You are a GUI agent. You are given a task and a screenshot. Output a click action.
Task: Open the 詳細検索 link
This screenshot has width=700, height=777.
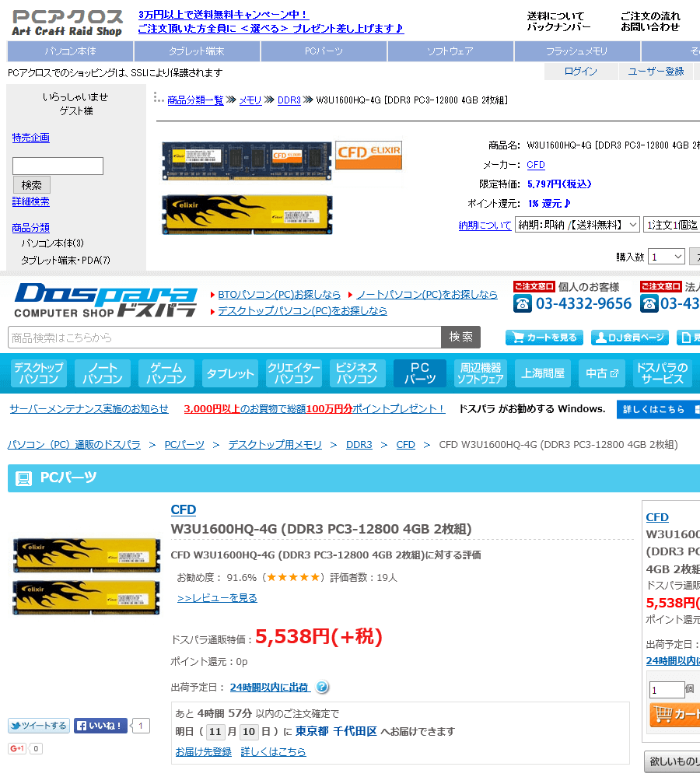pos(30,201)
